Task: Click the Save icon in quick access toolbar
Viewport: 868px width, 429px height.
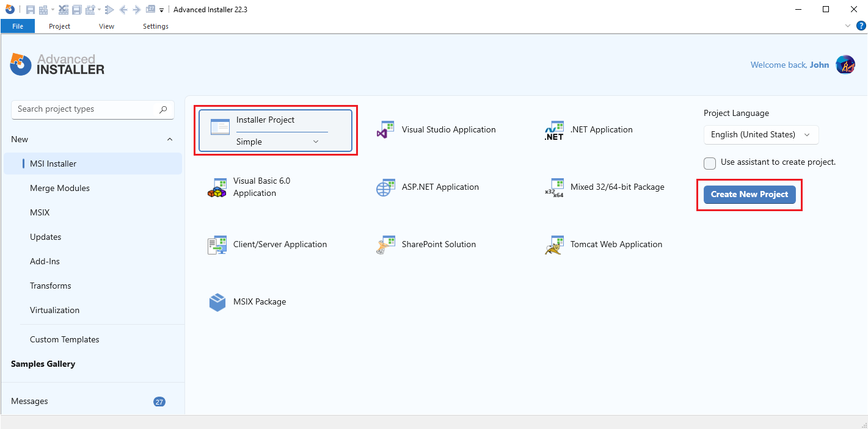Action: pos(31,10)
